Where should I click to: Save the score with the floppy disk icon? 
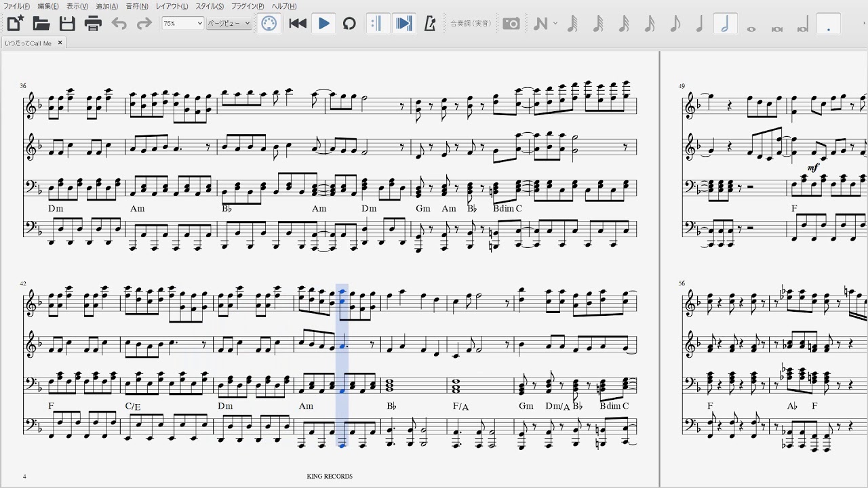(x=67, y=24)
